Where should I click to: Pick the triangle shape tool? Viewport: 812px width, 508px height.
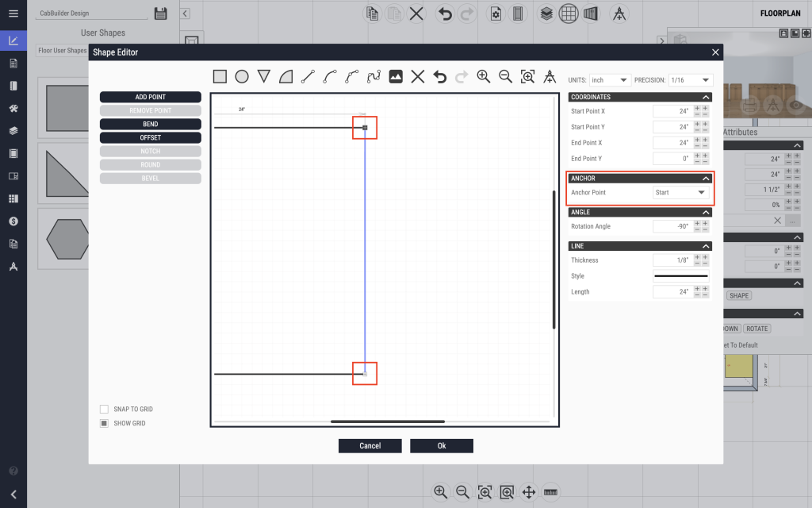coord(264,77)
